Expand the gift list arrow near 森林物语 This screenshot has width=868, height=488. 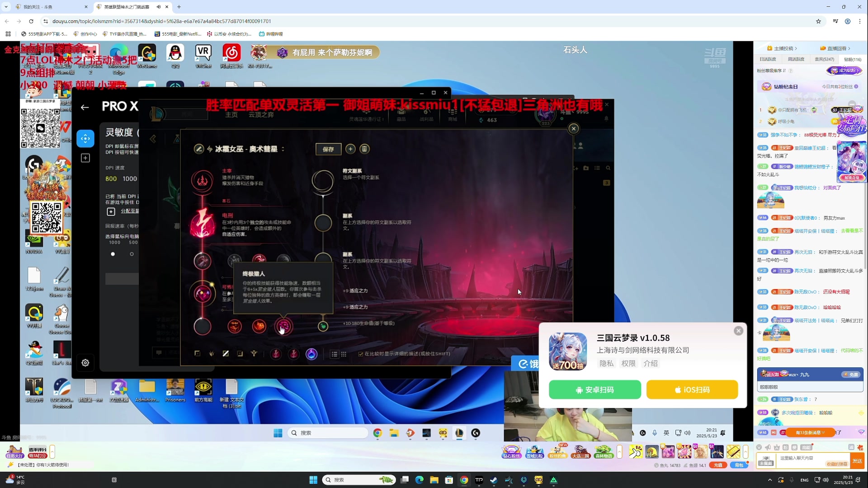click(619, 451)
